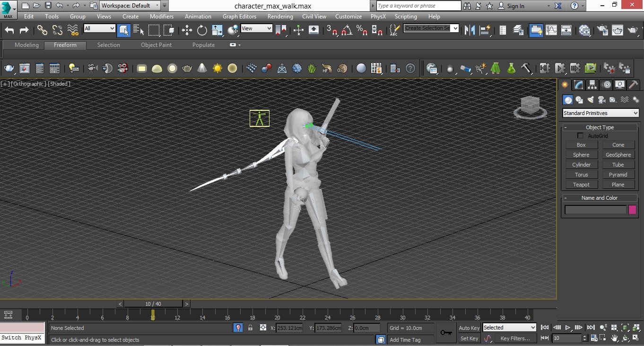Open the Display command panel tab
644x346 pixels.
pyautogui.click(x=620, y=85)
